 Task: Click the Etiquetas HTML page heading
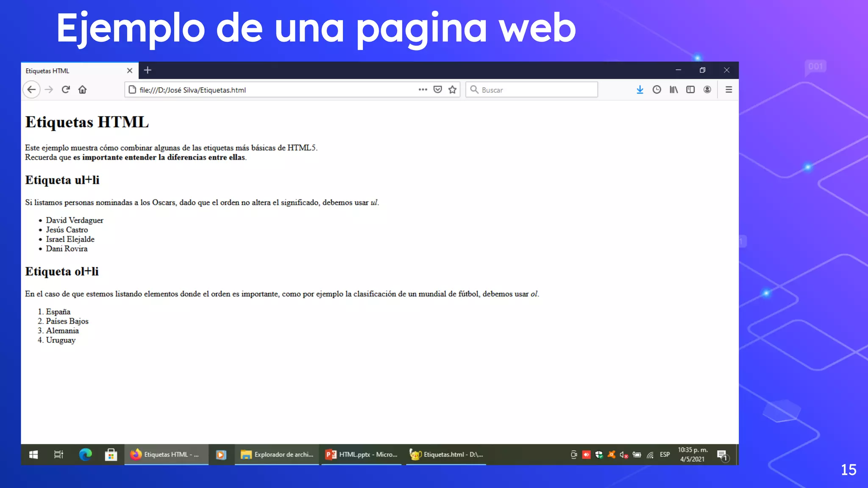pyautogui.click(x=87, y=122)
